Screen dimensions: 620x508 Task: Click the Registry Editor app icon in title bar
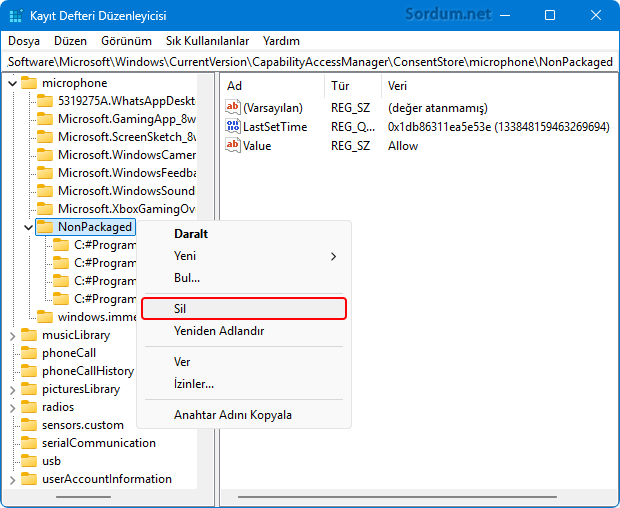click(17, 16)
